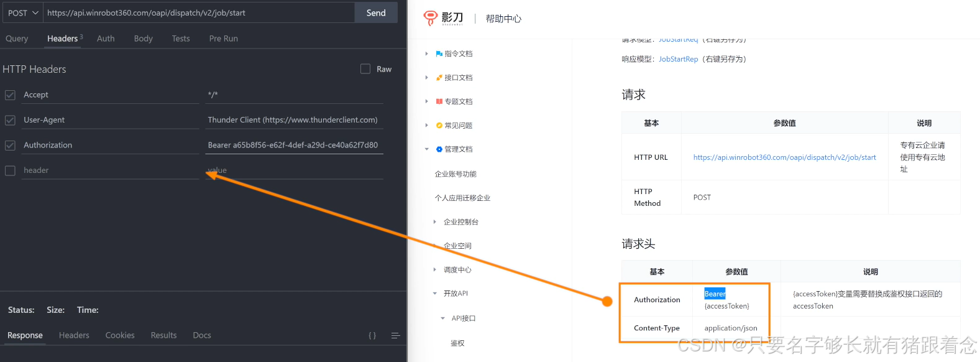
Task: Click the curly braces format icon
Action: 372,335
